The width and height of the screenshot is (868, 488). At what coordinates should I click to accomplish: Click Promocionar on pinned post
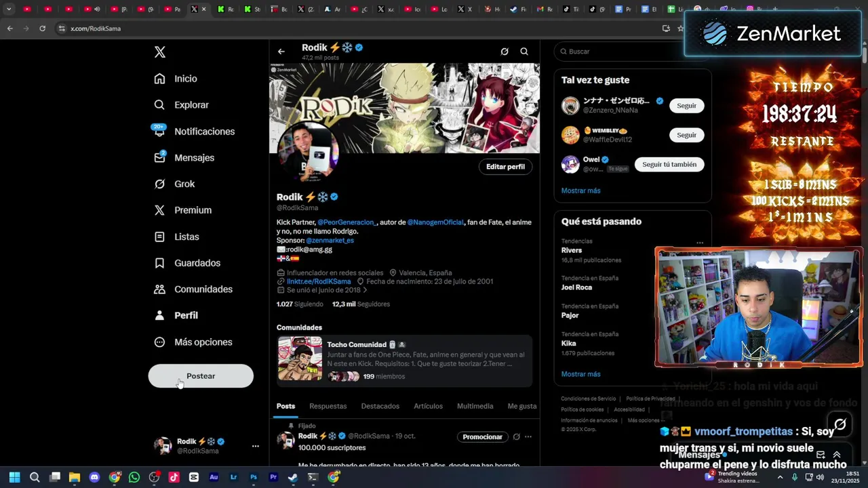pos(482,437)
